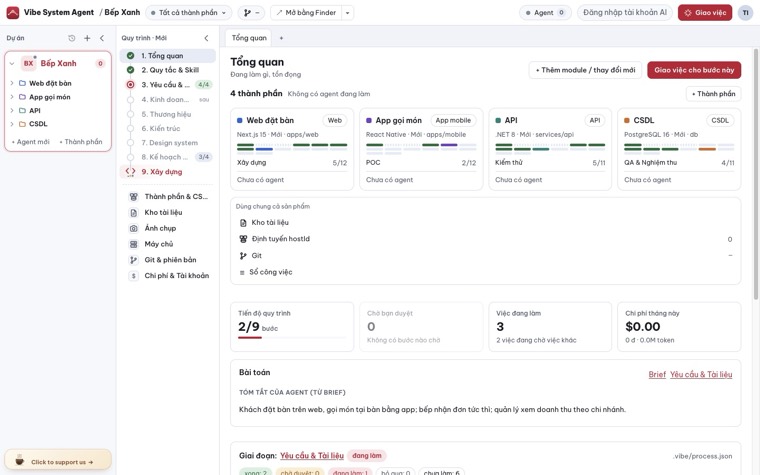Open Thành phần & CS... sidebar entry
The height and width of the screenshot is (475, 760).
[x=168, y=196]
